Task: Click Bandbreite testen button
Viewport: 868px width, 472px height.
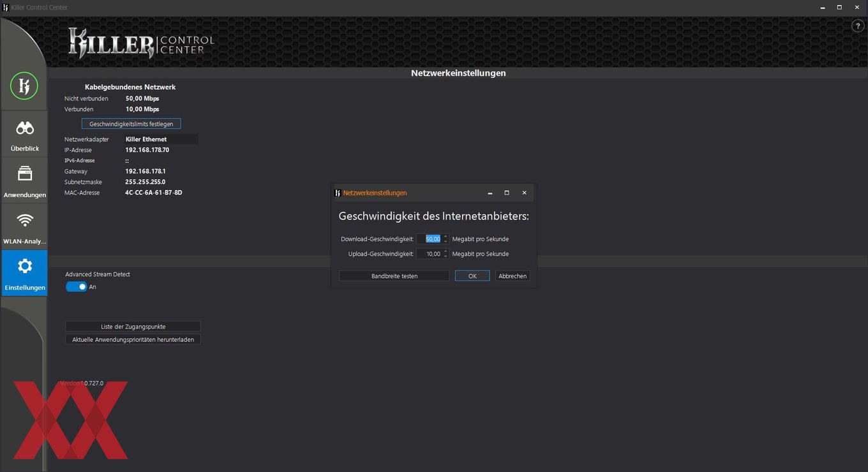Action: (x=394, y=276)
